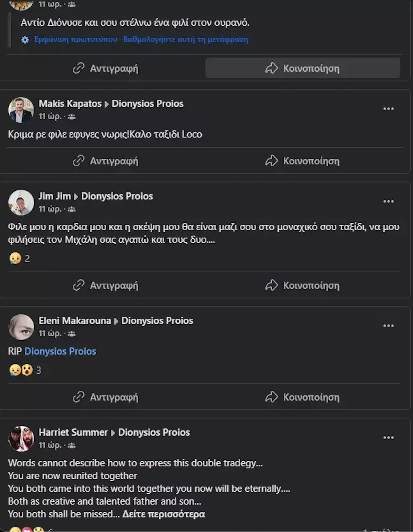Click audience icon under Makis Kapatos name
This screenshot has height=532, width=413.
72,117
